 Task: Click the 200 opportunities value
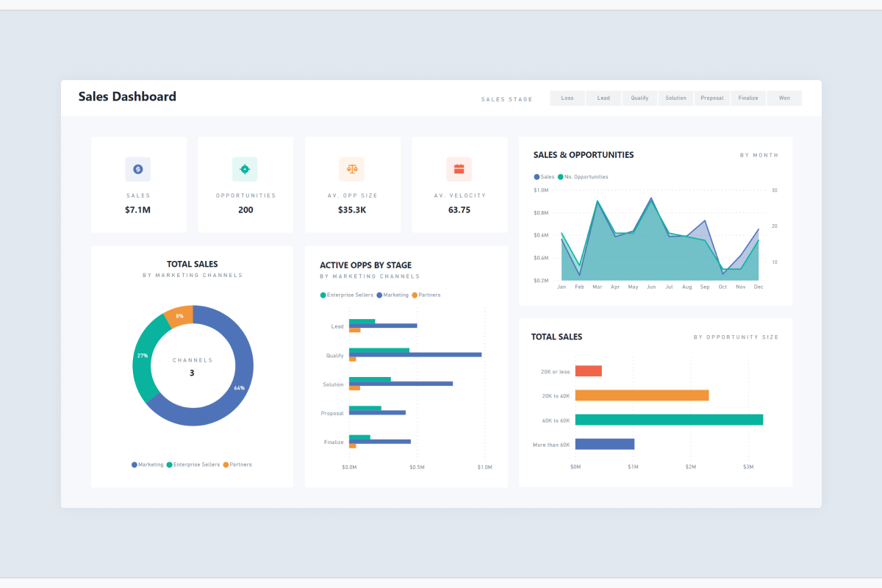[x=245, y=210]
